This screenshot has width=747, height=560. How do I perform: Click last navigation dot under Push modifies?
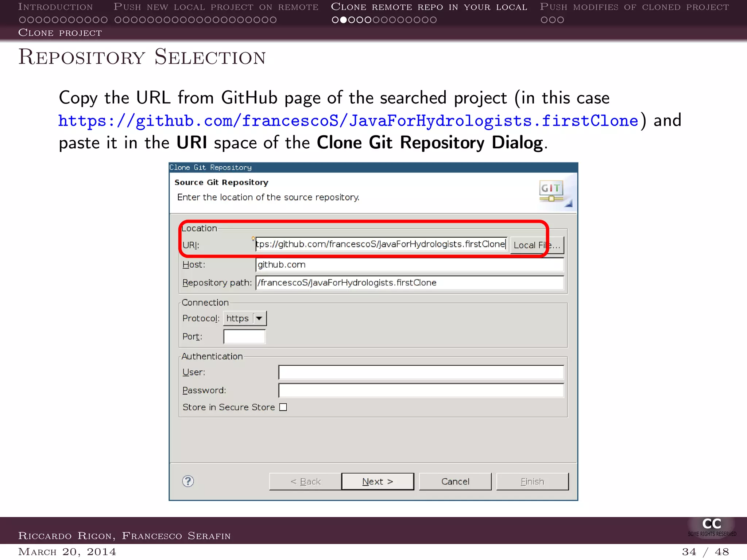click(x=560, y=20)
